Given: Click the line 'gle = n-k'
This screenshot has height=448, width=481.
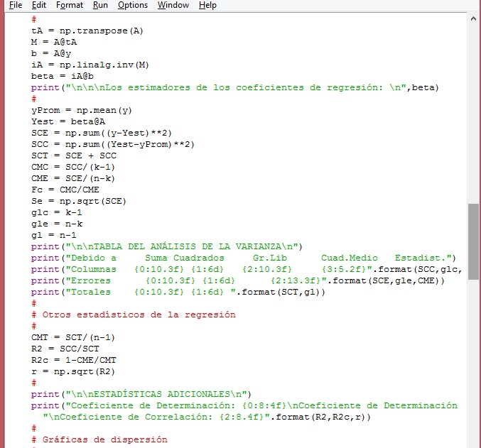Looking at the screenshot, I should [x=57, y=224].
